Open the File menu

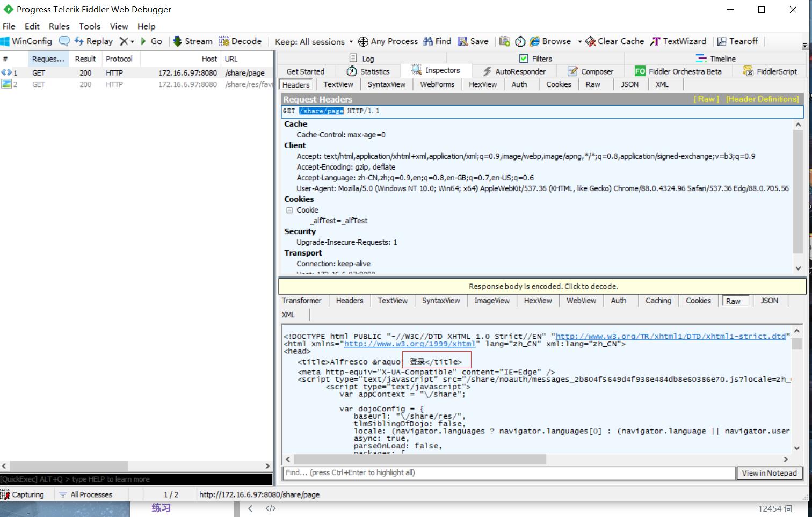click(9, 26)
